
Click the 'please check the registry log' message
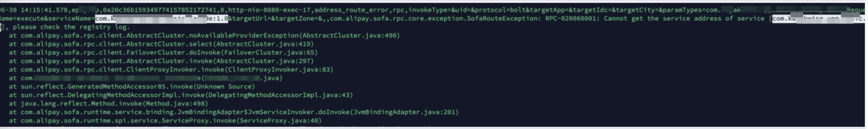coord(70,27)
